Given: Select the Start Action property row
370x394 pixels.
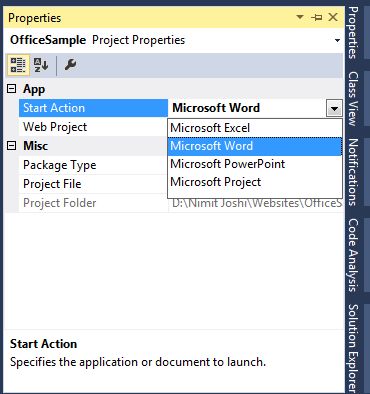Looking at the screenshot, I should 93,108.
